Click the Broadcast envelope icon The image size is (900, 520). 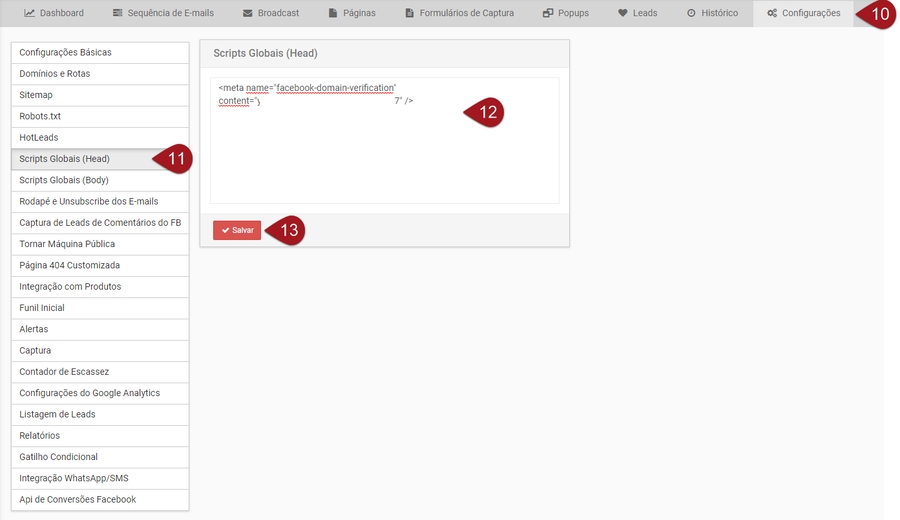pyautogui.click(x=248, y=13)
